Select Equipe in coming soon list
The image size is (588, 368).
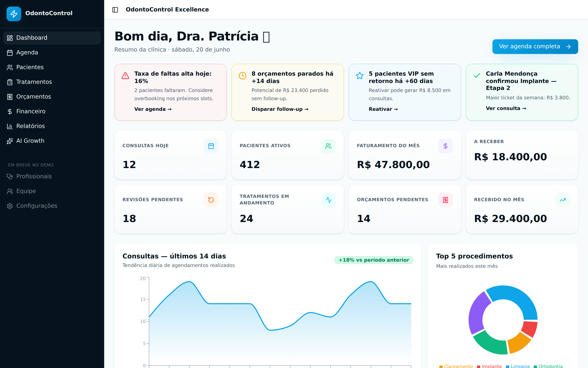pos(52,191)
